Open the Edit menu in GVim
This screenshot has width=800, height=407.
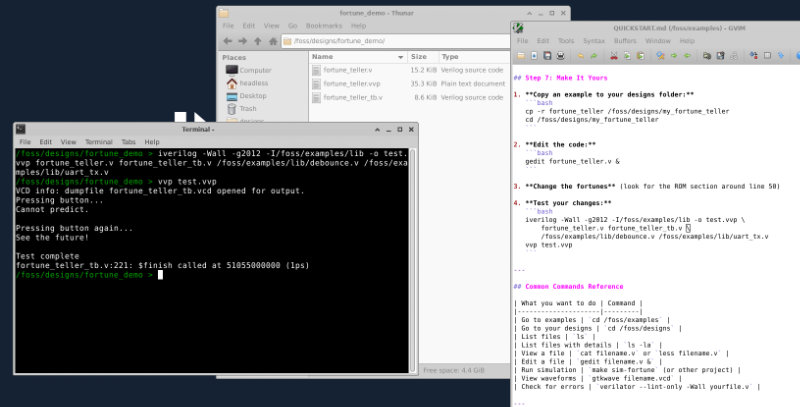point(543,41)
